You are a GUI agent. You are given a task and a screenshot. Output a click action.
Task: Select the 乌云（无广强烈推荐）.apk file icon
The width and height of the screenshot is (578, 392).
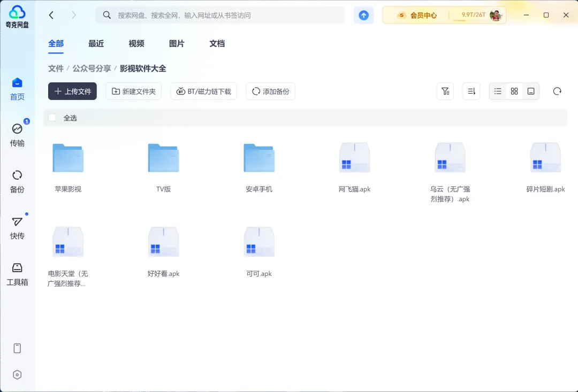coord(450,158)
